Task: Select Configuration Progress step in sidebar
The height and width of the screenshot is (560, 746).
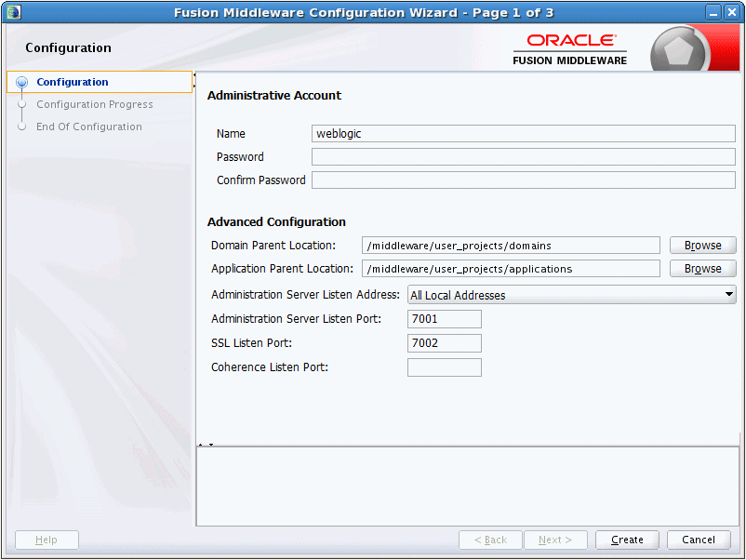Action: point(95,104)
